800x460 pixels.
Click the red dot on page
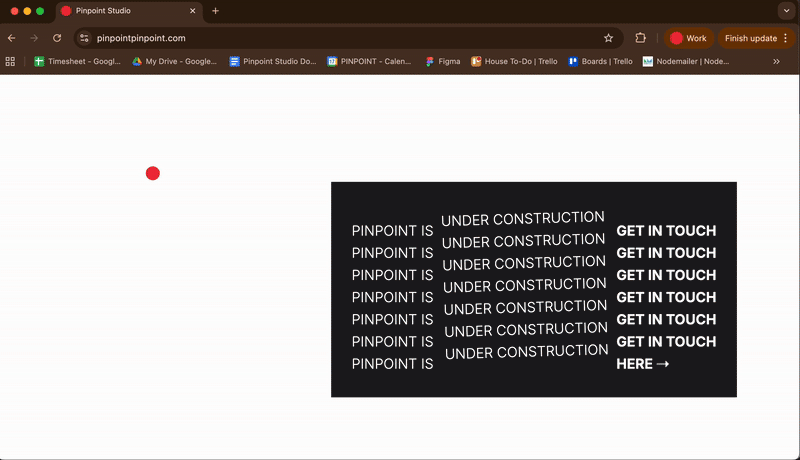tap(153, 173)
